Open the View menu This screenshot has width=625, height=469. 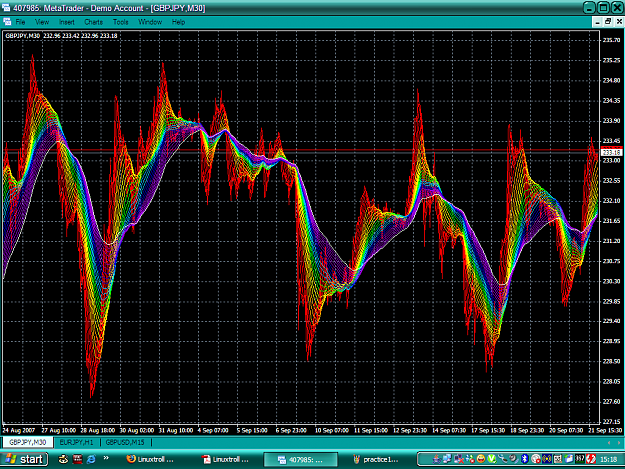(42, 22)
